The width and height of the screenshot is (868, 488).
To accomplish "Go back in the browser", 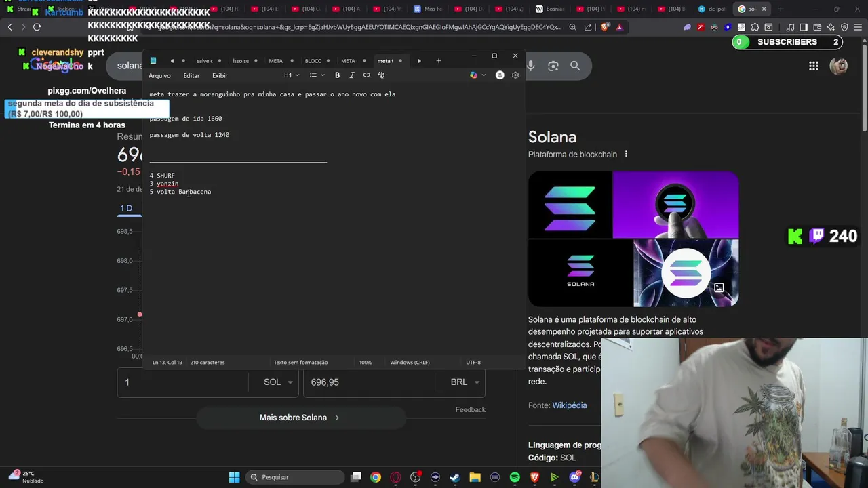I will [x=9, y=27].
